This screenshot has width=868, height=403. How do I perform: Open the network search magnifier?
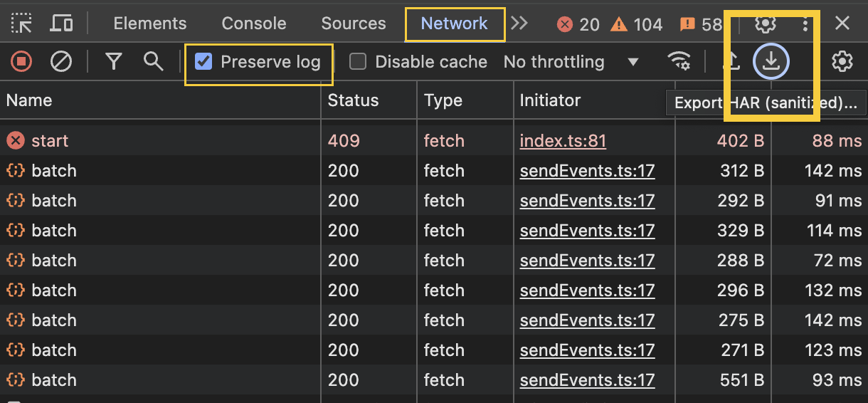click(x=153, y=62)
